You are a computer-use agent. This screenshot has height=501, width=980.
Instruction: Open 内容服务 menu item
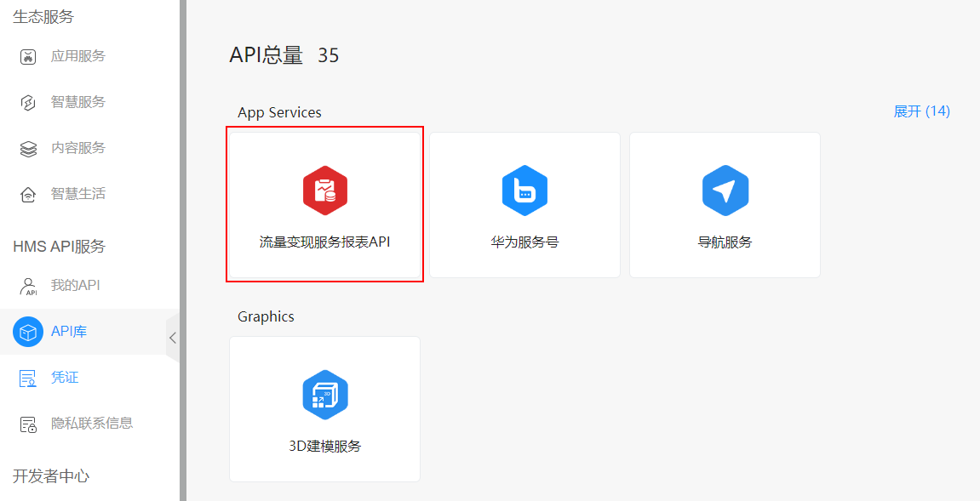[x=78, y=148]
